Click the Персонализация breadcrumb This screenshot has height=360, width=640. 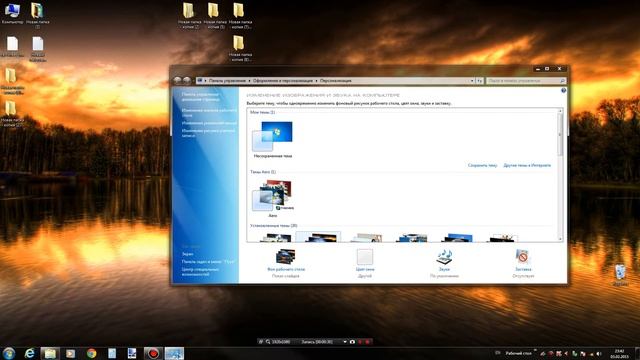(336, 81)
